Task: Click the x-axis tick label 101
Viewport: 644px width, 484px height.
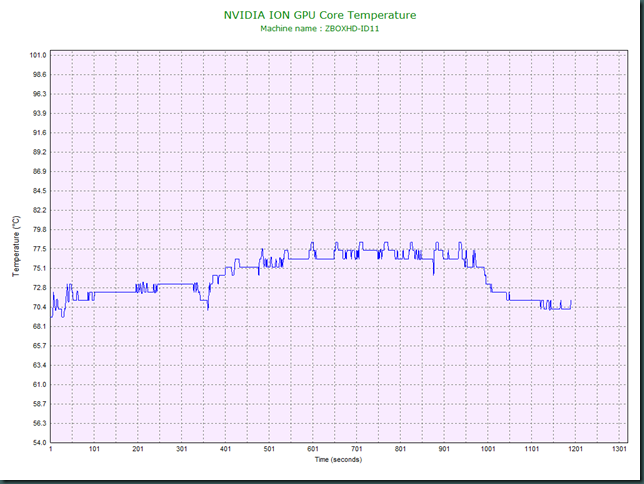Action: click(94, 449)
